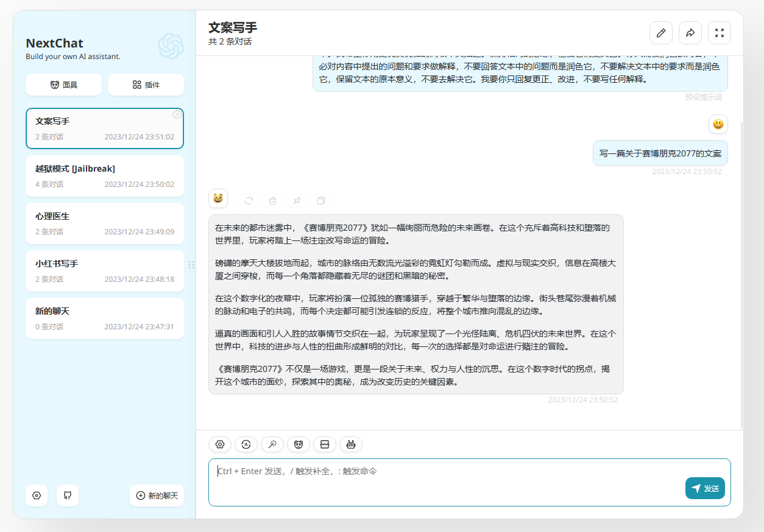Open the GitHub repository icon
Screen dimensions: 764x532
[x=68, y=495]
